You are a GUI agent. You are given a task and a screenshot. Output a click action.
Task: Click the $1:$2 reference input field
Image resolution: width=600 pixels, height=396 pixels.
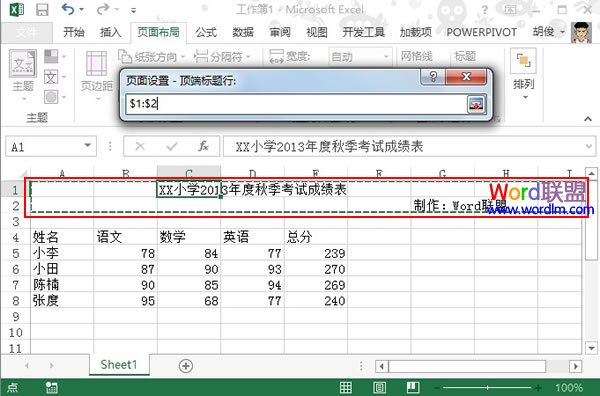(295, 104)
